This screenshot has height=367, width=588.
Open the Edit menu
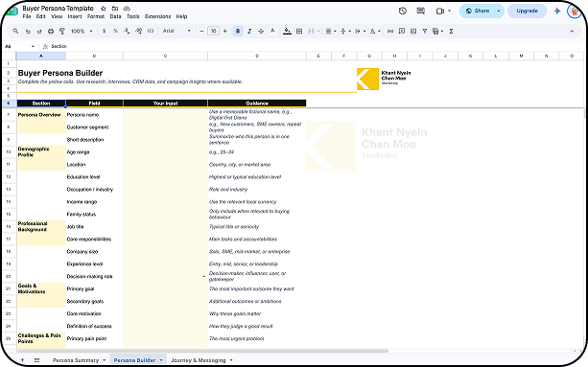pos(41,16)
